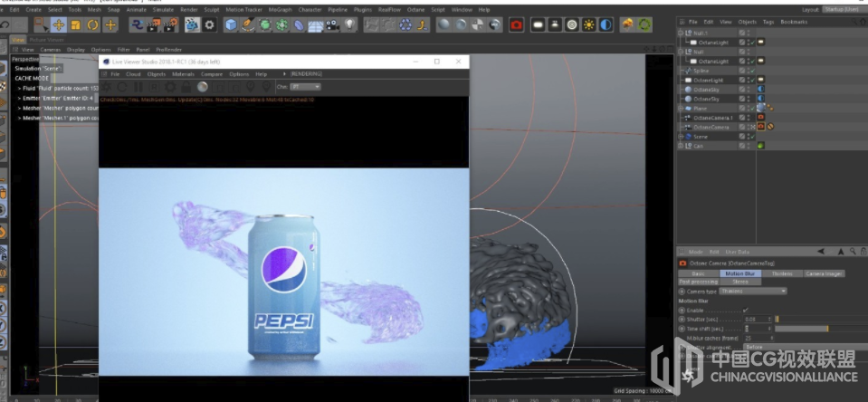868x402 pixels.
Task: Expand the Scene tree node
Action: pyautogui.click(x=681, y=136)
